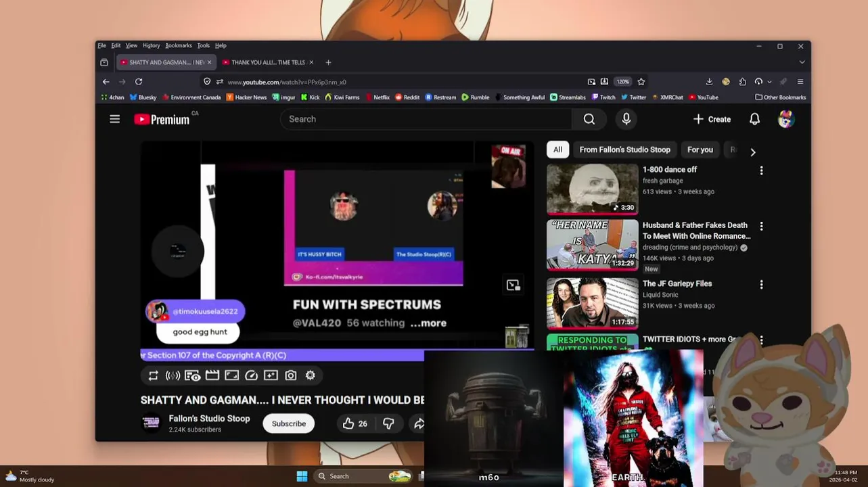Go back with the browser back arrow

[x=106, y=82]
